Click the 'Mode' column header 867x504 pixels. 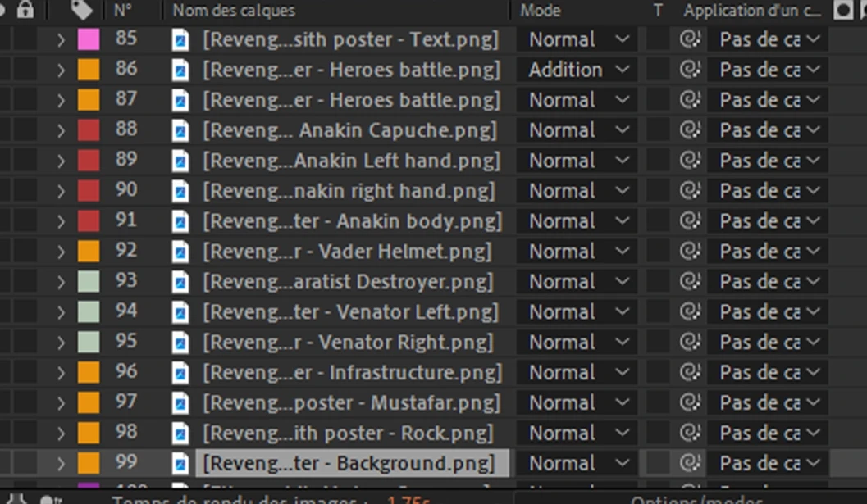[x=541, y=11]
